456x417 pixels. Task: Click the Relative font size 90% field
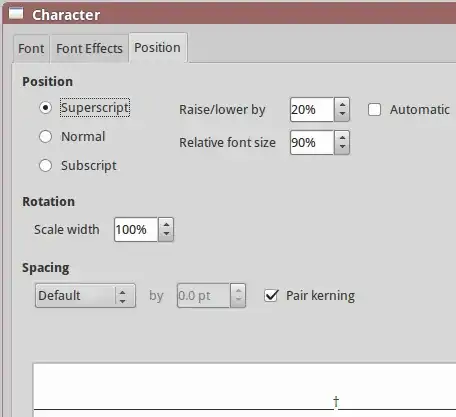pyautogui.click(x=312, y=143)
